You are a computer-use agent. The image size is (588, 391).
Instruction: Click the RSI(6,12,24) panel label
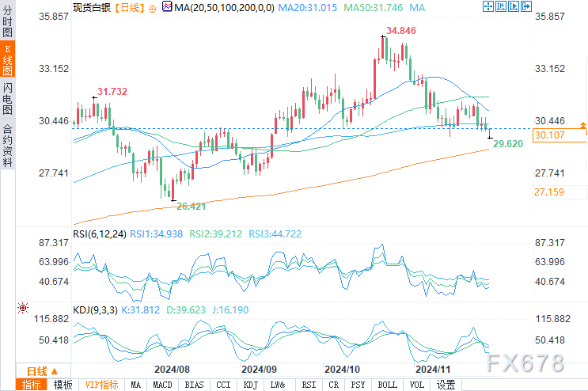pyautogui.click(x=100, y=234)
